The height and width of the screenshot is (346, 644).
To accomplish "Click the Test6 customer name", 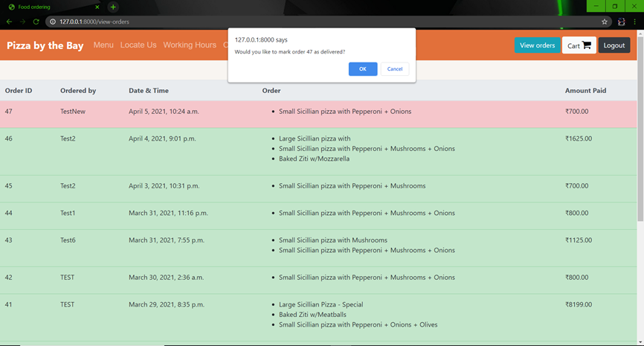I will [68, 240].
